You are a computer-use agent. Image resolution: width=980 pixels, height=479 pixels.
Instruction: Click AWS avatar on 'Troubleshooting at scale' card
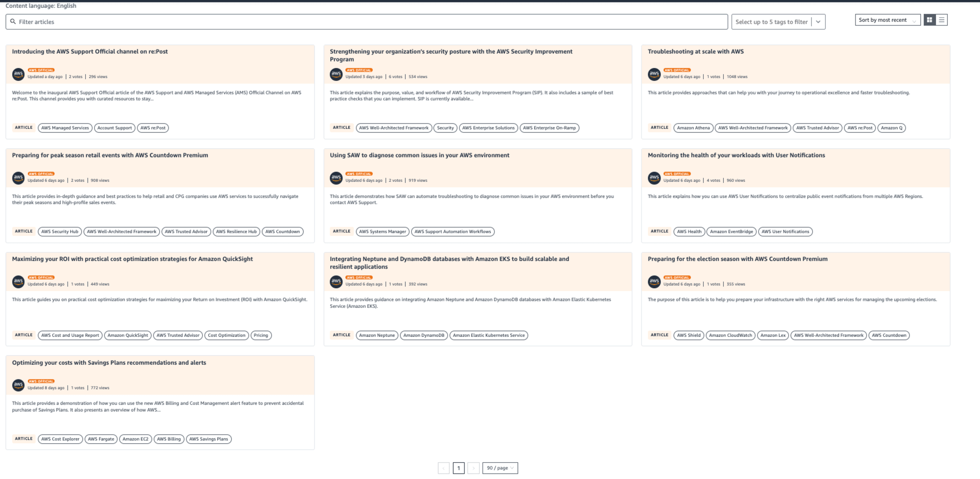pyautogui.click(x=654, y=74)
